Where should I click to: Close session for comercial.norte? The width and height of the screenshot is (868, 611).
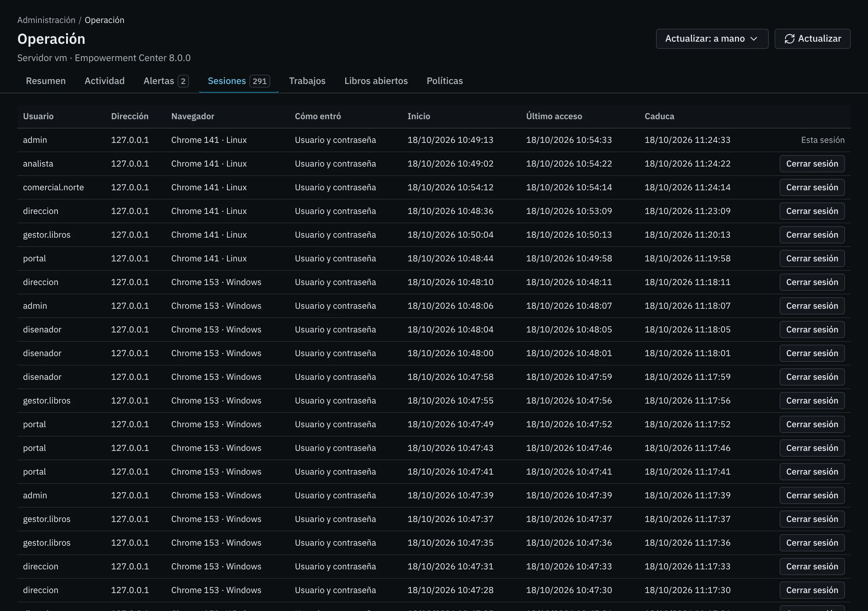click(812, 187)
